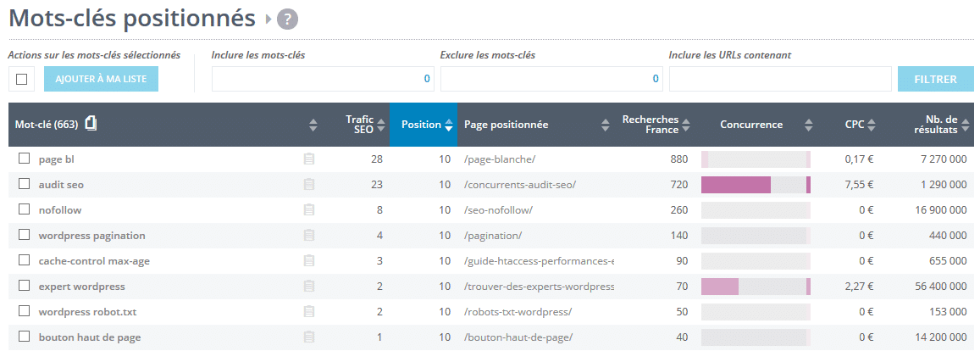
Task: Sort table by Recherches France column
Action: (686, 125)
